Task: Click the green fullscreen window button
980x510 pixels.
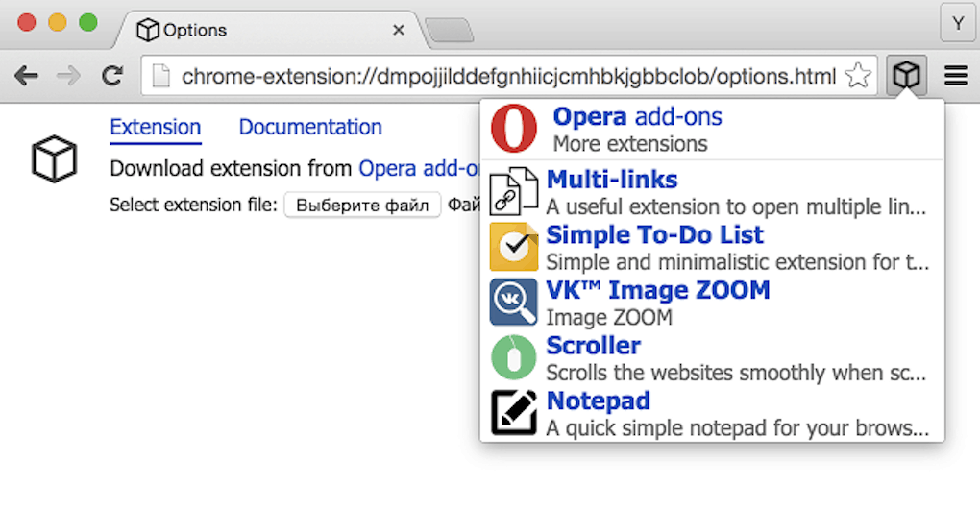Action: pyautogui.click(x=88, y=22)
